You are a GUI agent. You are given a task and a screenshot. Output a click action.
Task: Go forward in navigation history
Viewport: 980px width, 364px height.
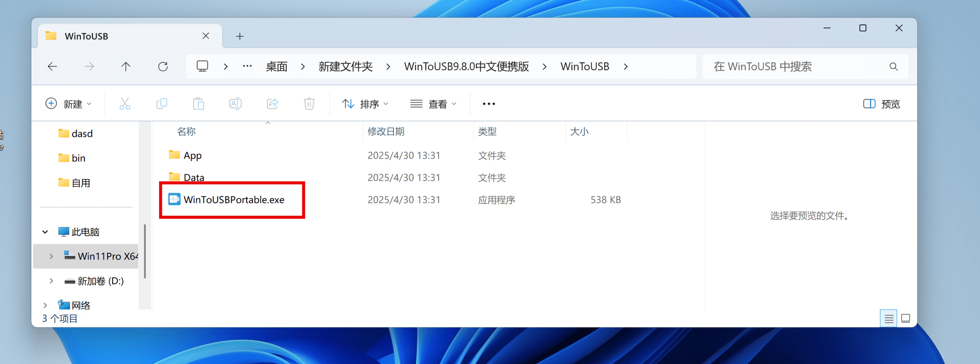click(x=89, y=67)
